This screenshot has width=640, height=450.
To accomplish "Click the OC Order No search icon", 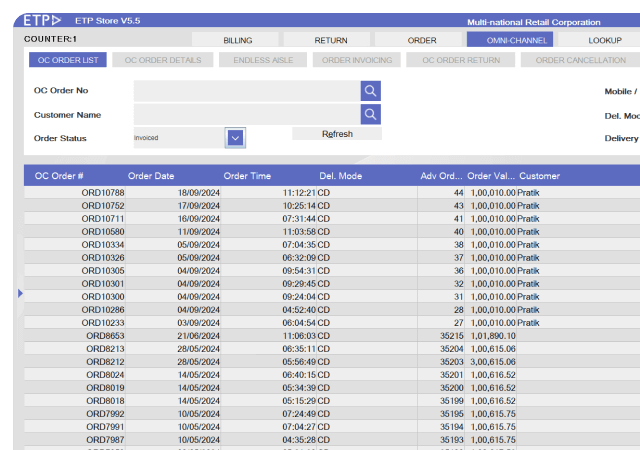I will click(371, 91).
